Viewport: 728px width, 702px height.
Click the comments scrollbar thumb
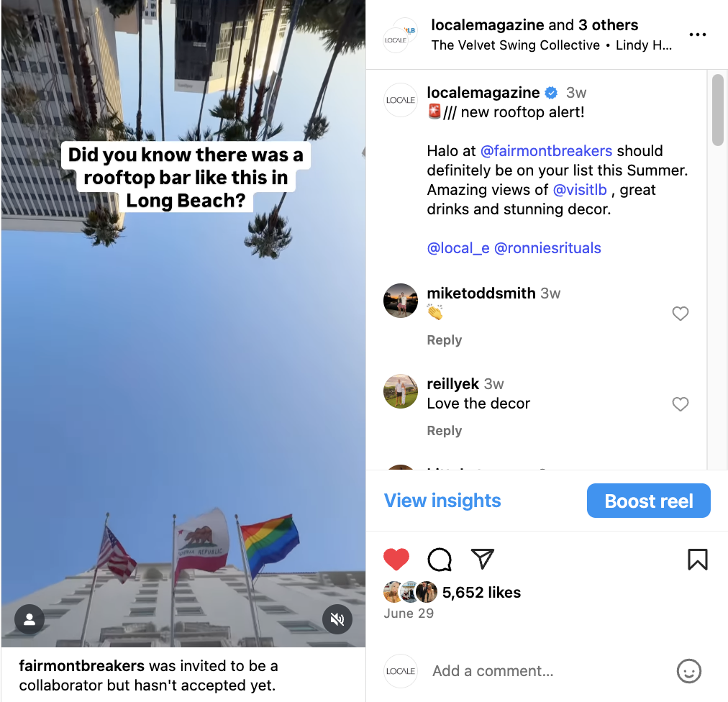tap(717, 110)
